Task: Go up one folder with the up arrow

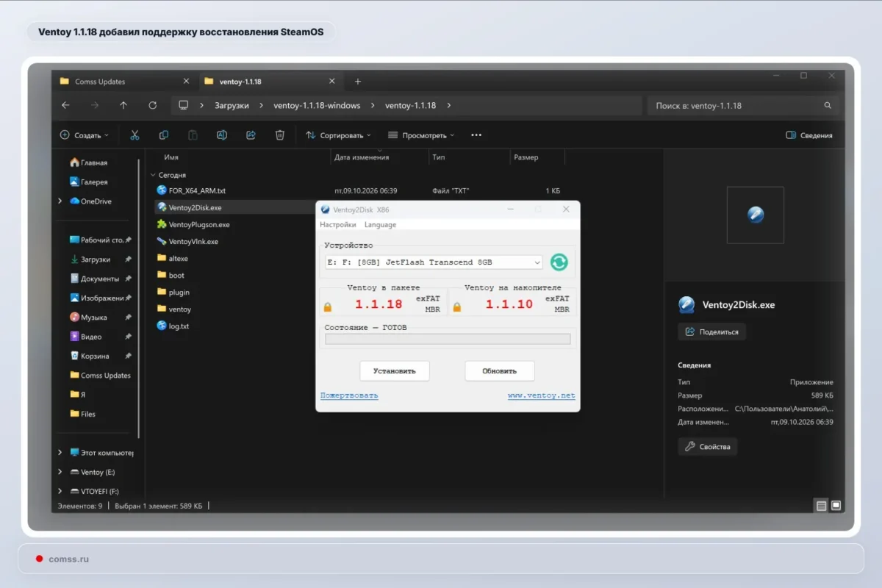Action: (x=123, y=105)
